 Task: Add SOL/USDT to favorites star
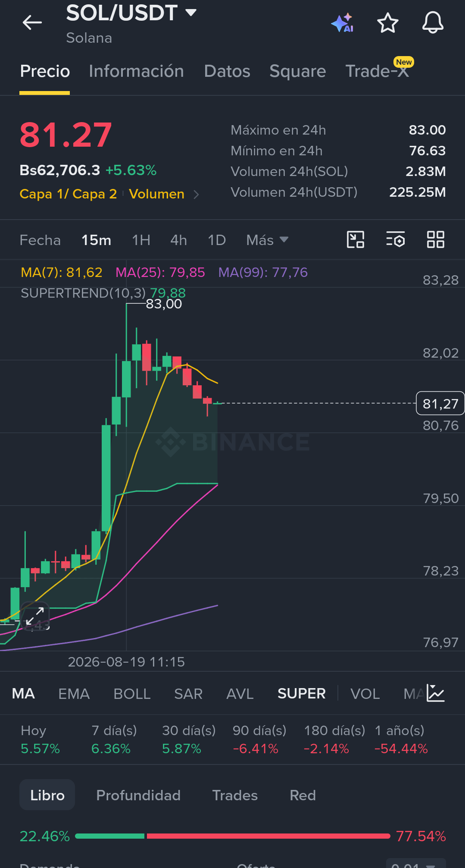pyautogui.click(x=387, y=23)
